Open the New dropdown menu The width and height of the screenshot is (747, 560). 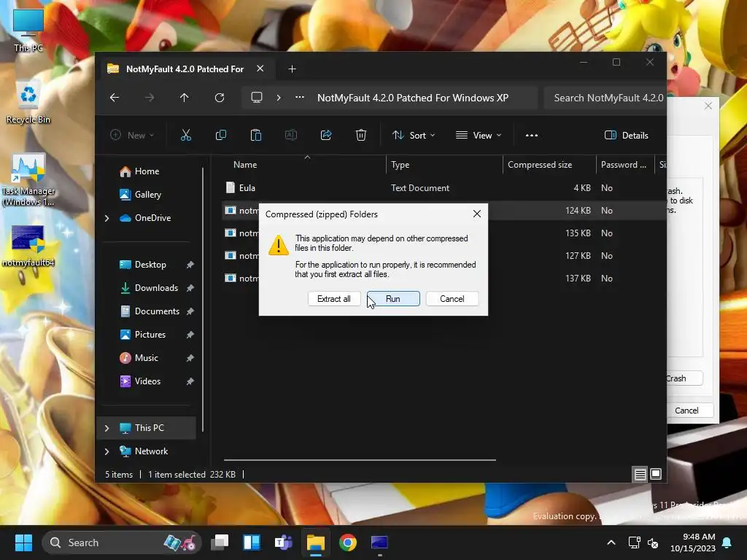pyautogui.click(x=133, y=135)
